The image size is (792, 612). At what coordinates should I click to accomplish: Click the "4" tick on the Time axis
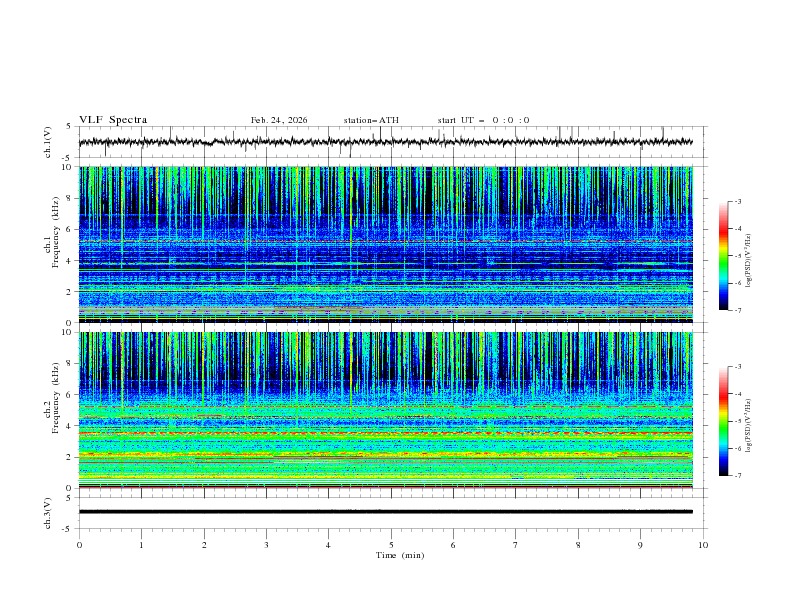pos(328,545)
